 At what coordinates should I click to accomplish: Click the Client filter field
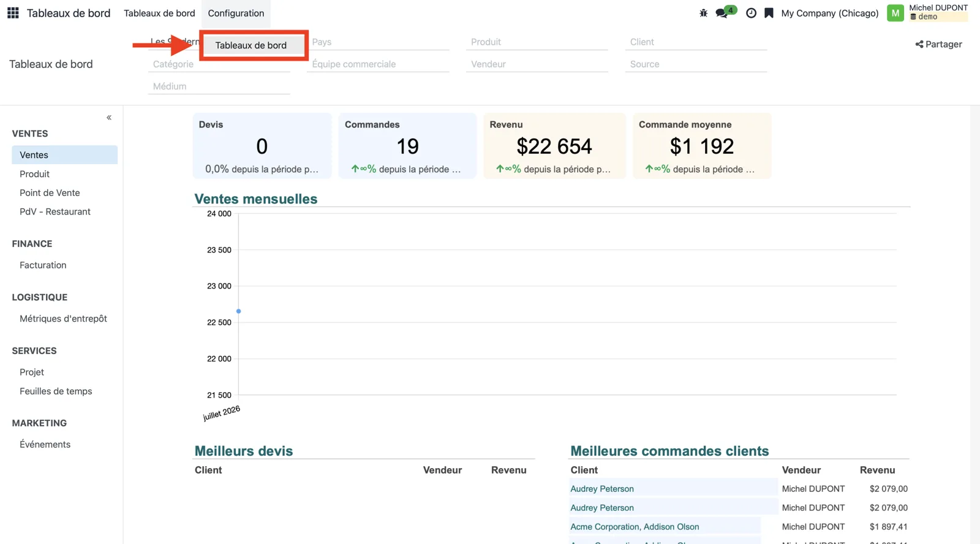(x=696, y=42)
